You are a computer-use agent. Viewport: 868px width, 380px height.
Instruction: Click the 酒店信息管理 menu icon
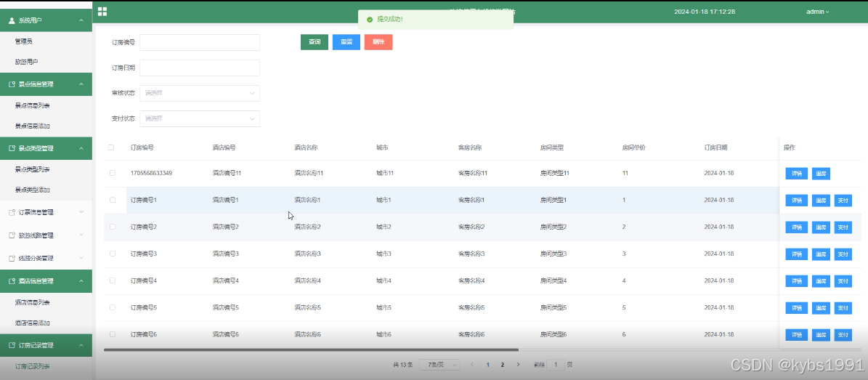coord(12,281)
